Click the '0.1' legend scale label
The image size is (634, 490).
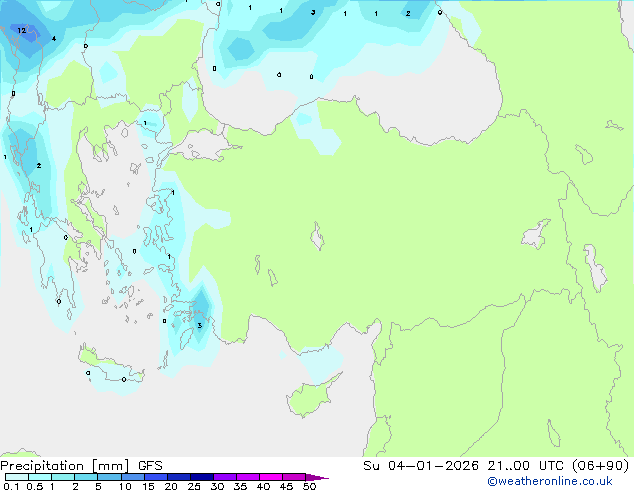(x=11, y=486)
